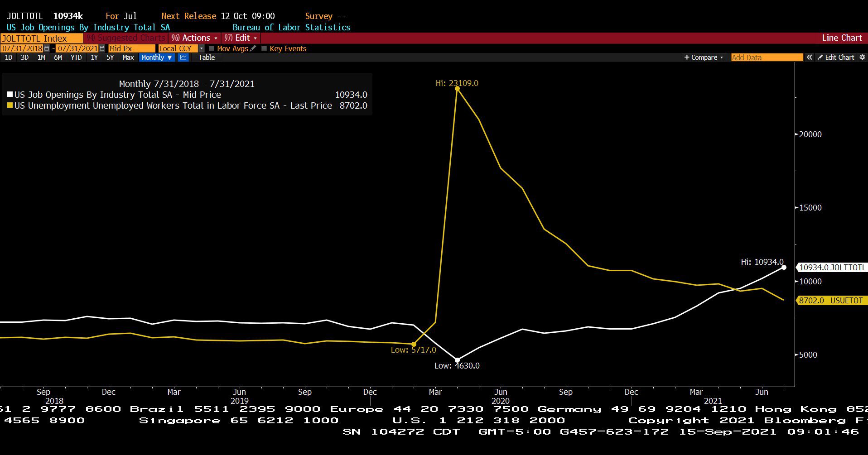Screen dimensions: 868x455
Task: Click the Edit Chart button
Action: point(836,57)
